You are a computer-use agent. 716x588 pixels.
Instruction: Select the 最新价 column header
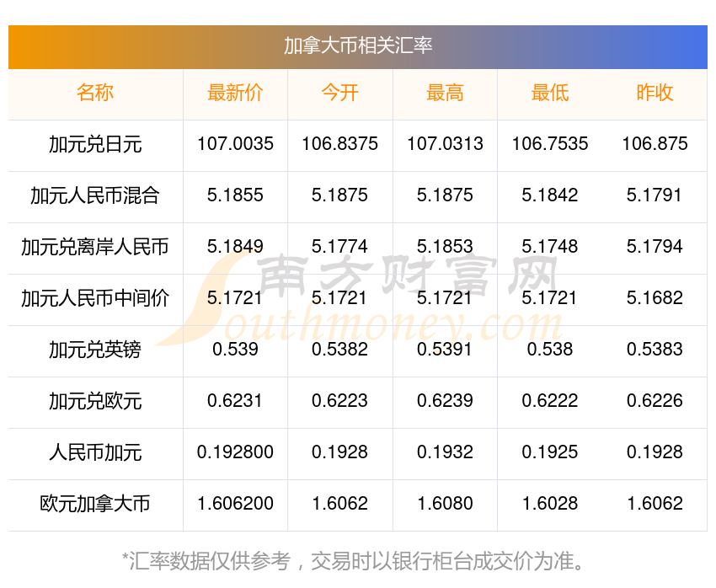tap(235, 93)
